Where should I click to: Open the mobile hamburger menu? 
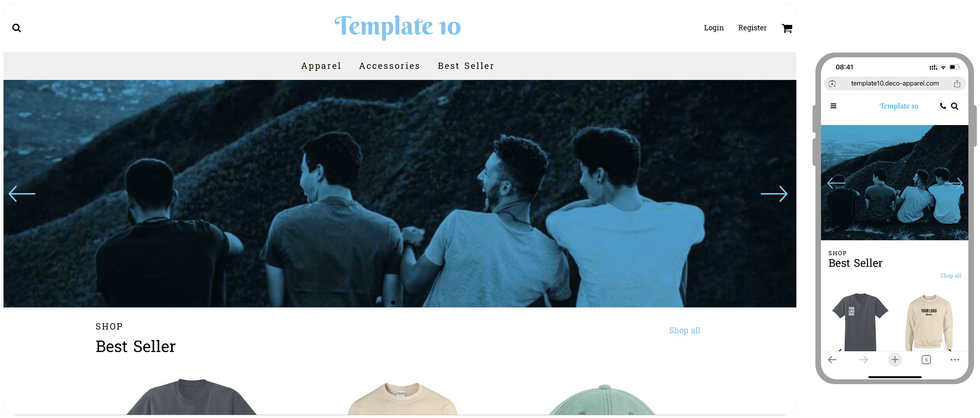pyautogui.click(x=833, y=106)
